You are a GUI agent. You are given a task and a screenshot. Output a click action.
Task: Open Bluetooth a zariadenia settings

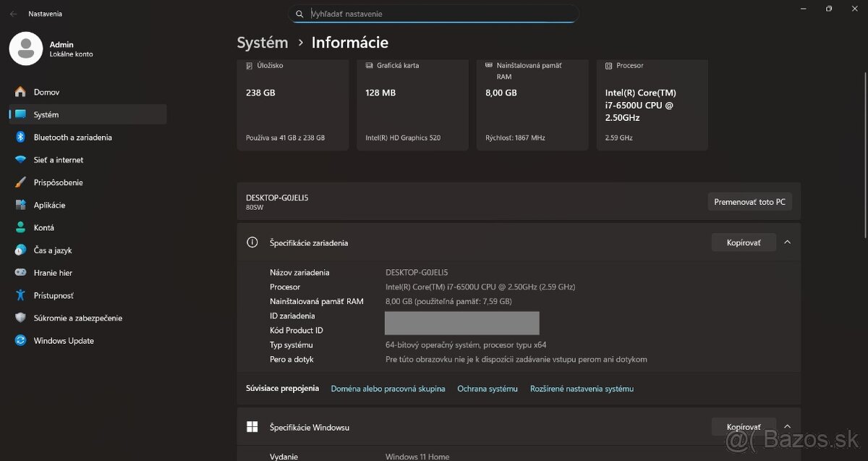(73, 137)
